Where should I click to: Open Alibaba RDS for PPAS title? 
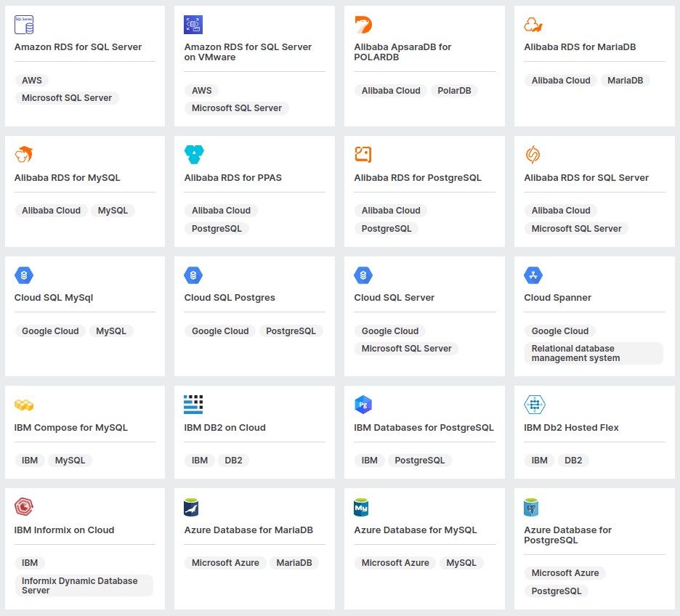233,178
